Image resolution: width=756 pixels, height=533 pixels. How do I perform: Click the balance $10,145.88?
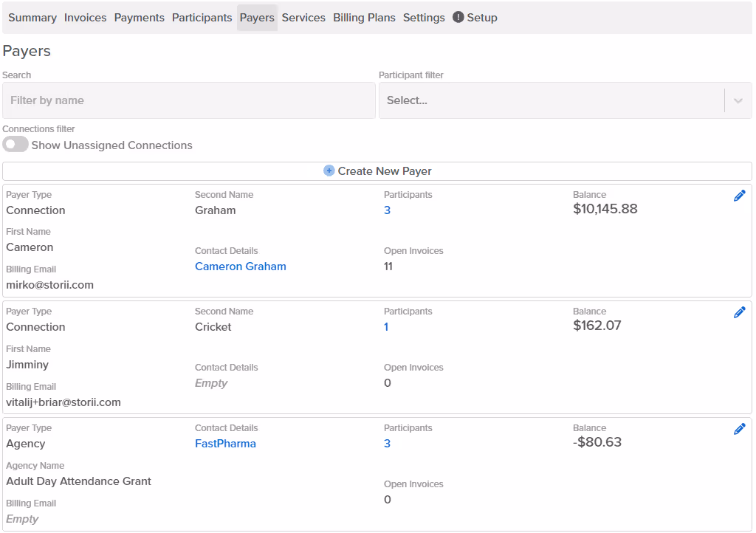click(605, 209)
